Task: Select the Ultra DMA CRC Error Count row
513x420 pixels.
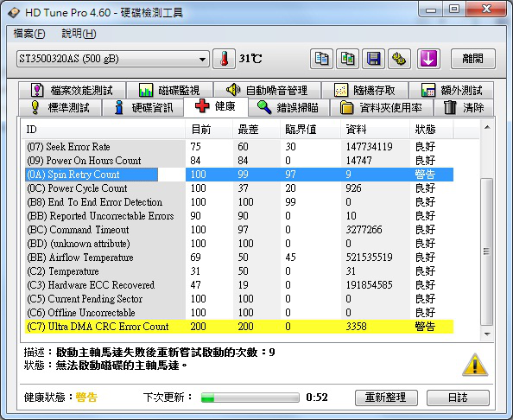Action: click(x=239, y=327)
